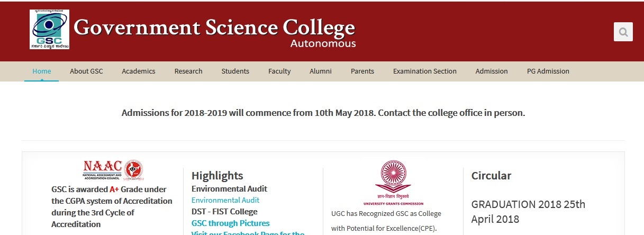Screen dimensions: 644x235
Task: Go to the Parents section
Action: (x=362, y=71)
